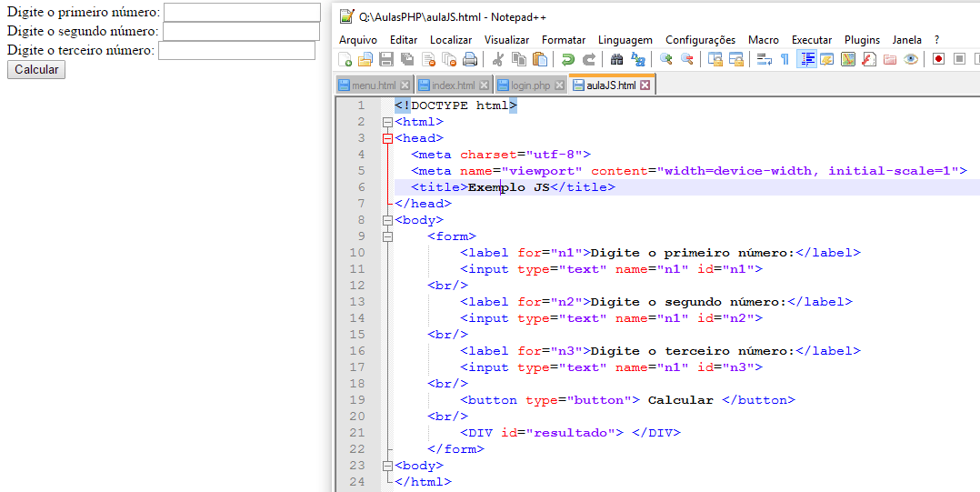Open the Formatar menu
980x492 pixels.
tap(563, 39)
